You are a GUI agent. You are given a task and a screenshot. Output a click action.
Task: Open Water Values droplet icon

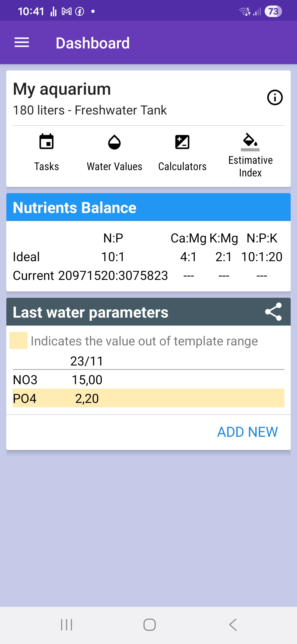tap(114, 142)
